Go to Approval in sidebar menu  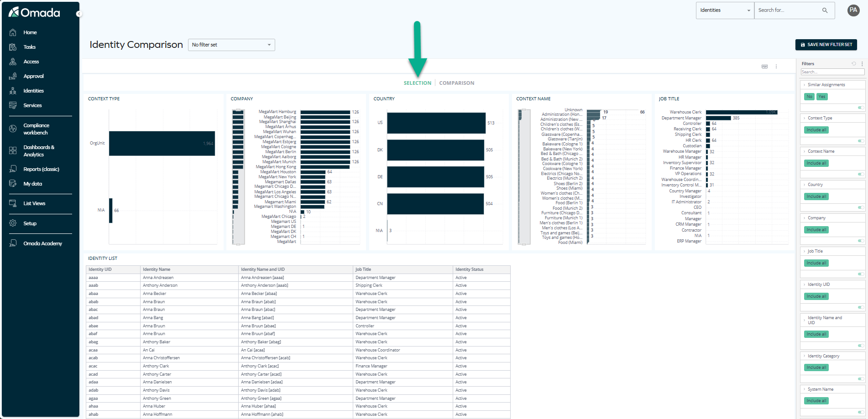pyautogui.click(x=33, y=76)
